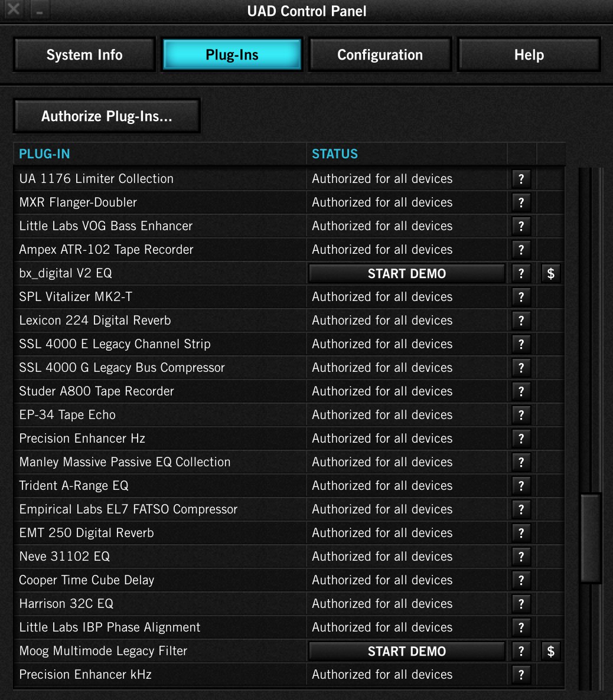
Task: Click Manley Massive Passive EQ Collection name
Action: 125,463
